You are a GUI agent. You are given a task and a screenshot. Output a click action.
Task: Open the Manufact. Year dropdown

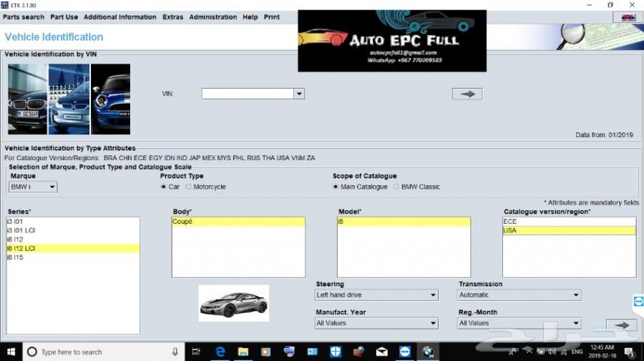pyautogui.click(x=376, y=323)
